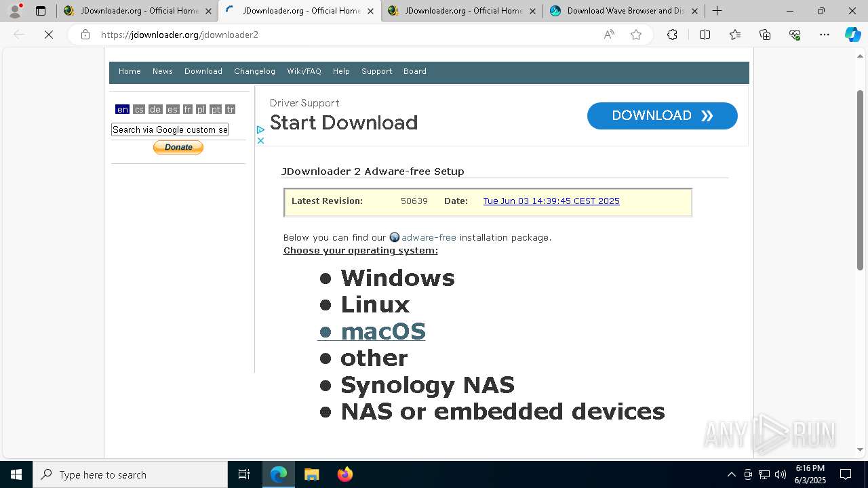Open the Copilot sidebar icon
Screen dimensions: 868x488
coord(852,35)
